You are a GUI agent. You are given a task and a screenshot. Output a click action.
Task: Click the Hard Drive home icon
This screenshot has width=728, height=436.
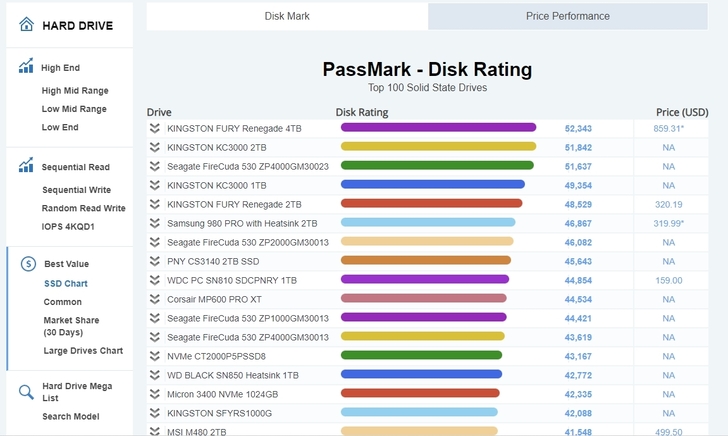26,25
